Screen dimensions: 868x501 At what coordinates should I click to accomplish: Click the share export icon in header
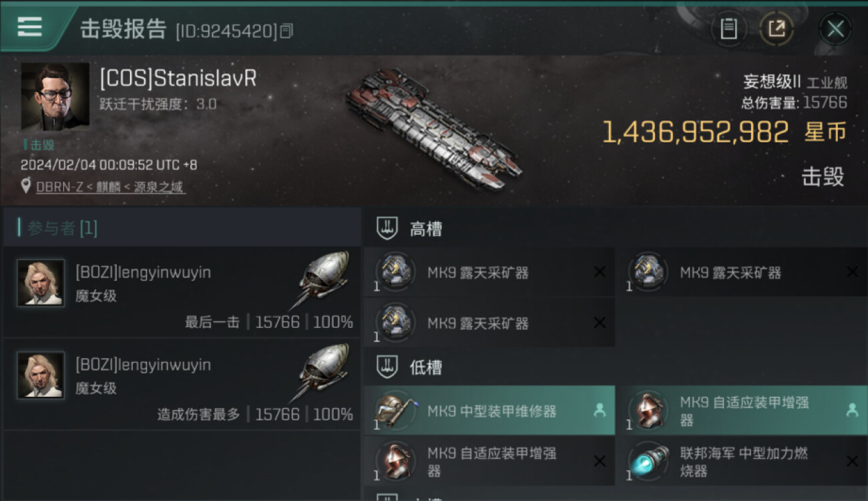(777, 29)
